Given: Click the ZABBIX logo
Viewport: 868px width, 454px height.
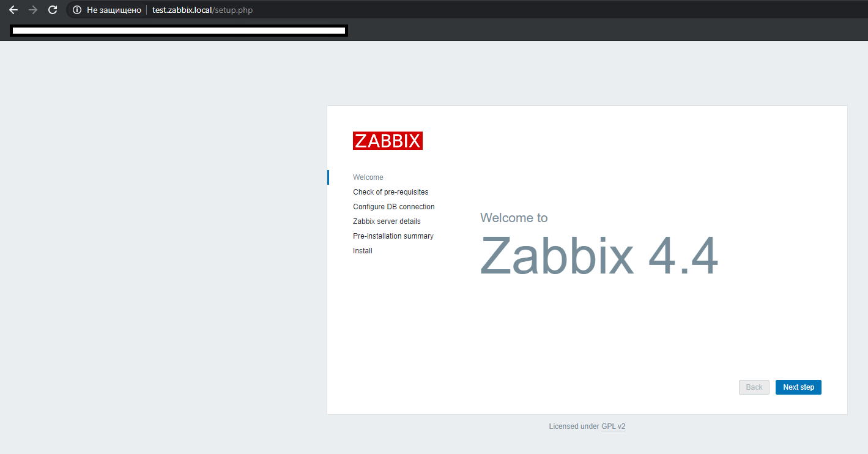Looking at the screenshot, I should (x=388, y=141).
